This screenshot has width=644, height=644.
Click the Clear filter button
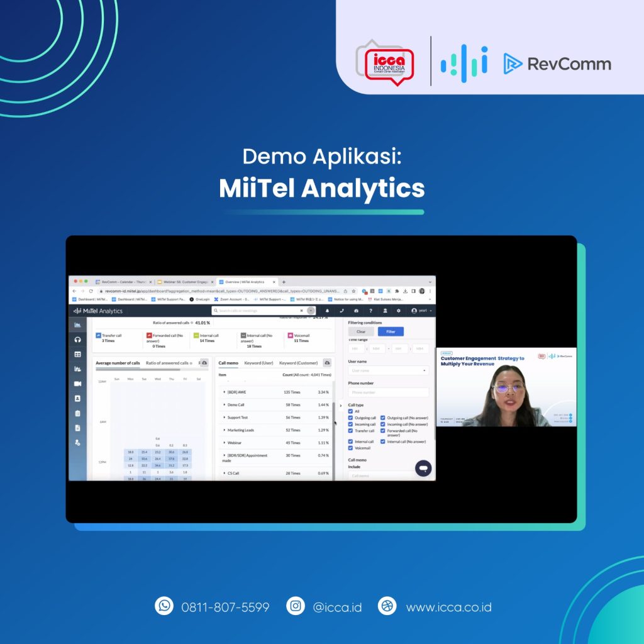(361, 331)
